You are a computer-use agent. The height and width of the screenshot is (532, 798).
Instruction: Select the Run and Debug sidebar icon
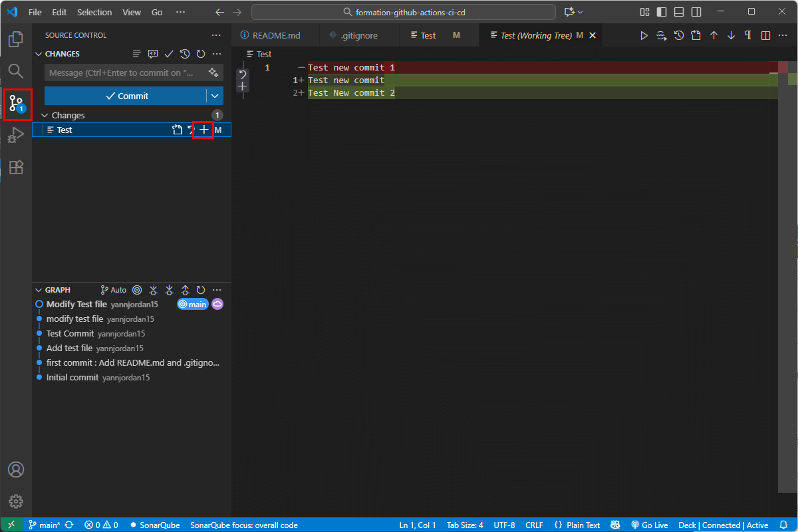click(x=15, y=135)
